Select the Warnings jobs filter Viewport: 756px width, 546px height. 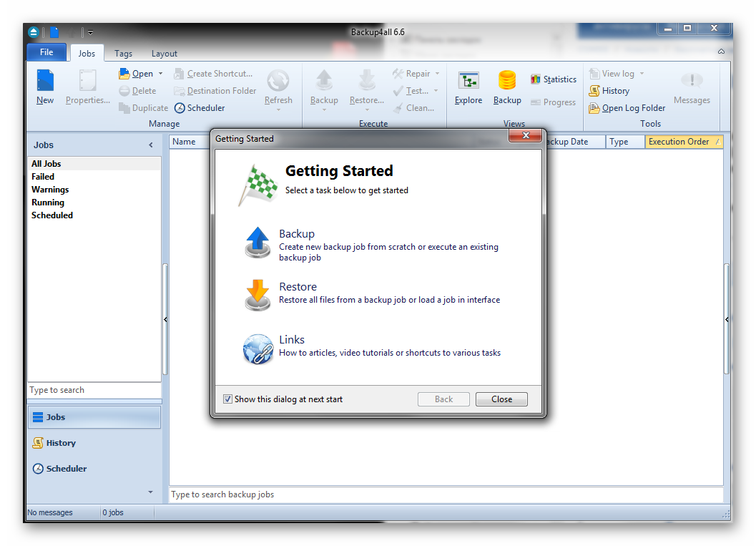click(x=94, y=190)
